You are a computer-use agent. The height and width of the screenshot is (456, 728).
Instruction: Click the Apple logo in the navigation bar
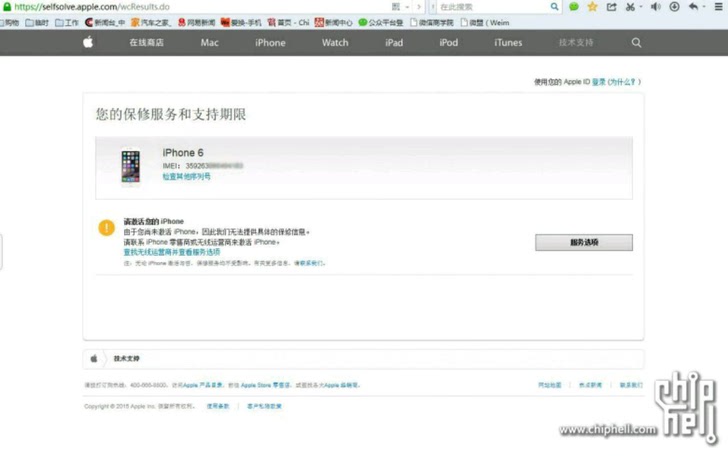click(88, 43)
